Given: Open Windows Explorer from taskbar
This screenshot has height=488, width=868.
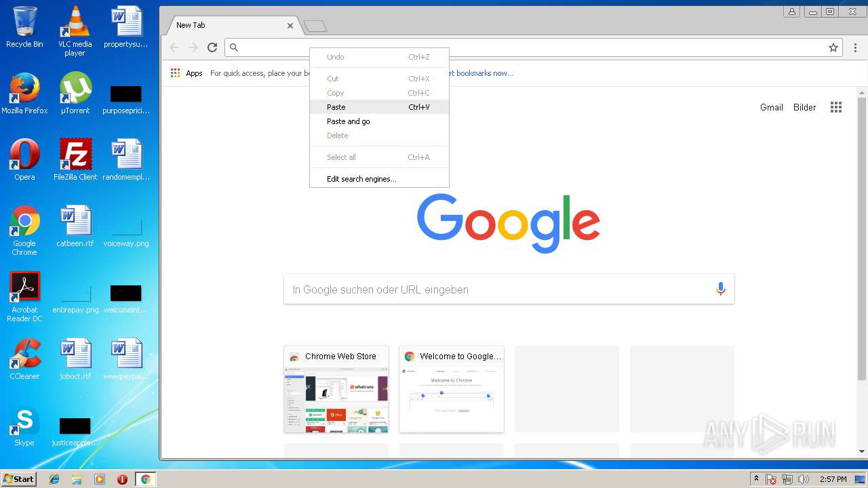Looking at the screenshot, I should pos(77,479).
